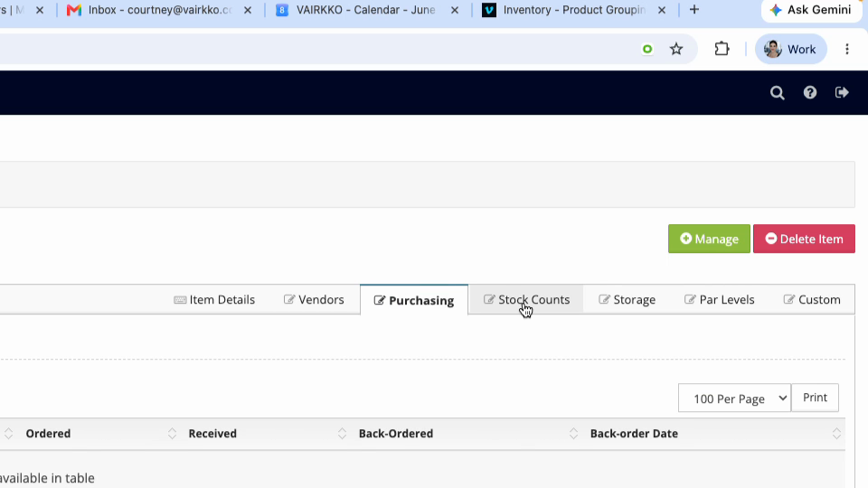This screenshot has height=488, width=868.
Task: Open the search magnifier in header
Action: click(778, 92)
